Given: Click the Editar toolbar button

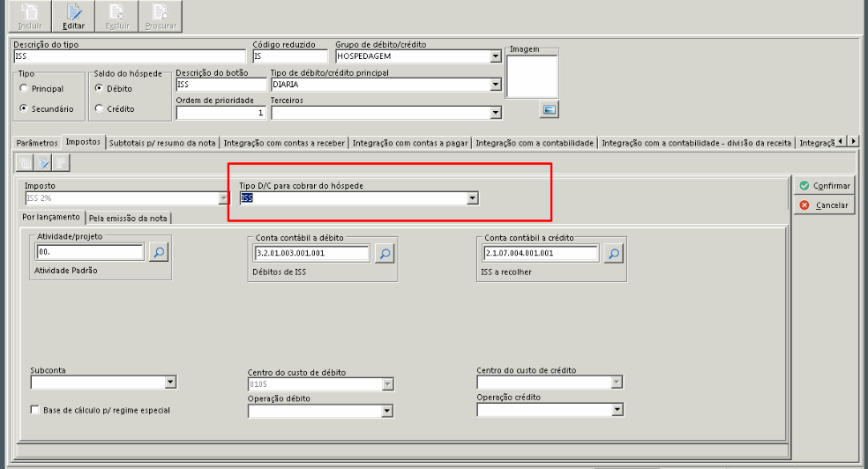Looking at the screenshot, I should (x=73, y=16).
